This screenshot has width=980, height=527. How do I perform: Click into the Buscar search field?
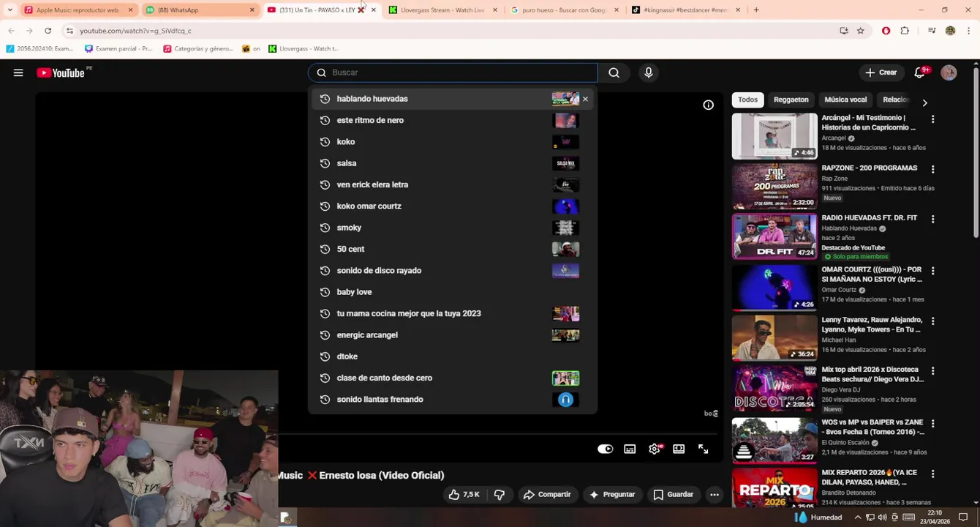[x=453, y=72]
